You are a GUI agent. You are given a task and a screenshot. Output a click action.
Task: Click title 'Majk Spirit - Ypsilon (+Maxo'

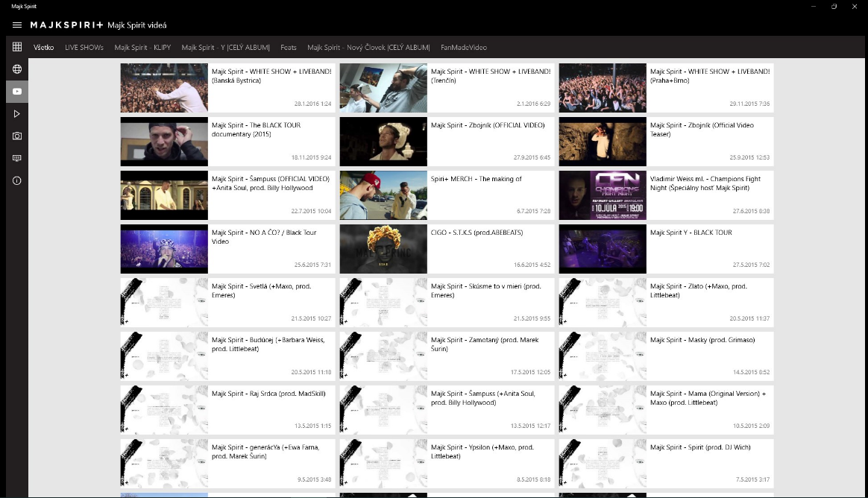(482, 452)
